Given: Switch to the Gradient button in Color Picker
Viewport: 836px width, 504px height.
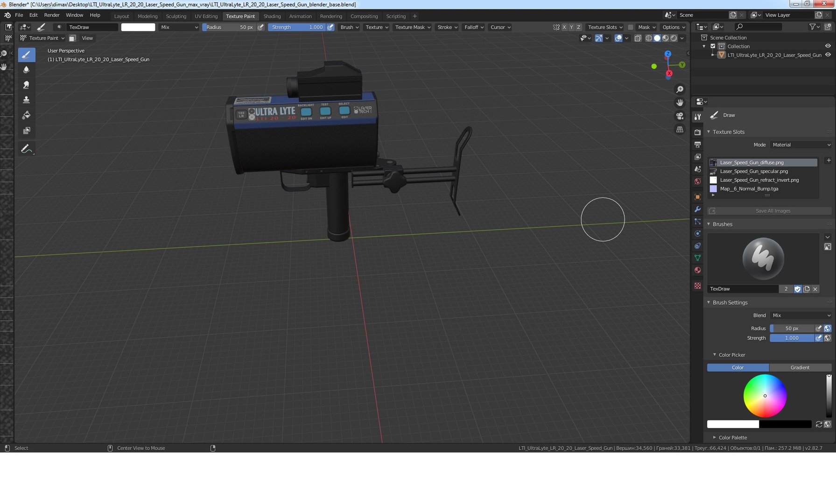Looking at the screenshot, I should click(x=800, y=367).
